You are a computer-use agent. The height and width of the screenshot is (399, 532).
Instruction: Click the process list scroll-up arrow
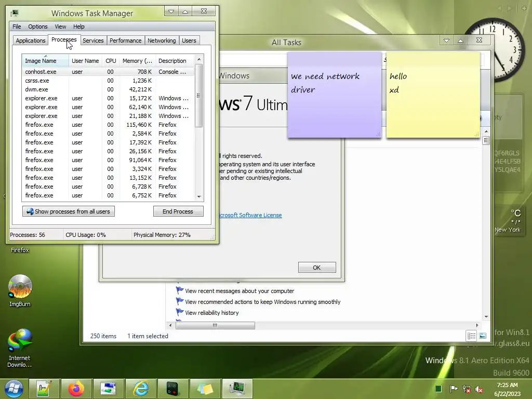point(199,59)
